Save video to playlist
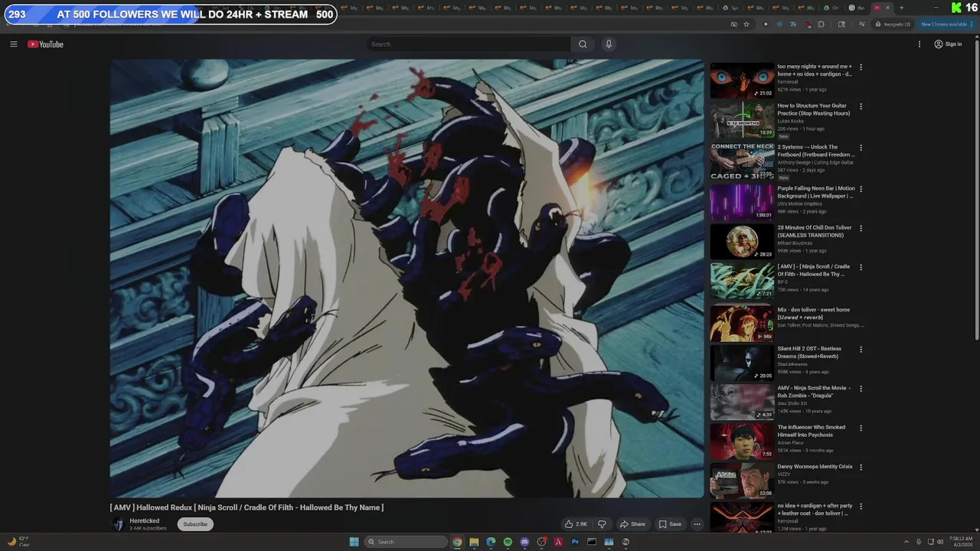The image size is (980, 551). pos(670,524)
